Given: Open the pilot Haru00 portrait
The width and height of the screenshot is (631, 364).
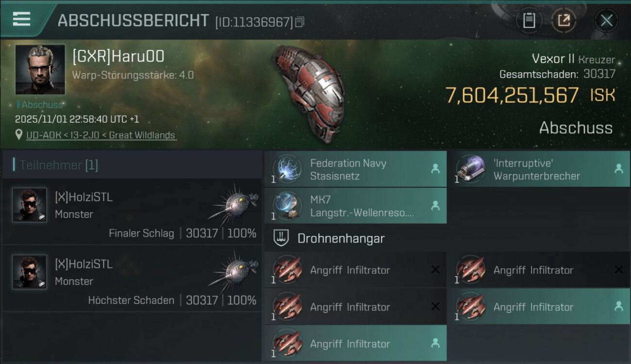Looking at the screenshot, I should (40, 69).
